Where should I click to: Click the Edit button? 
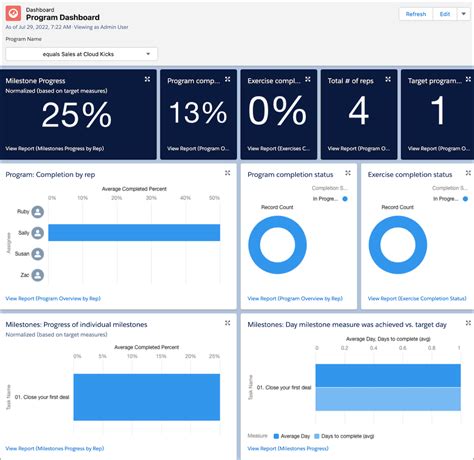pyautogui.click(x=445, y=14)
